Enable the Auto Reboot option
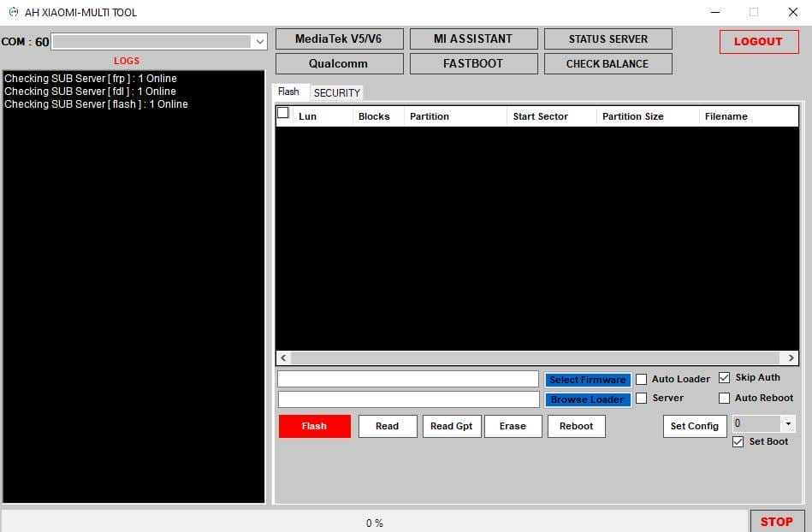 (x=725, y=398)
